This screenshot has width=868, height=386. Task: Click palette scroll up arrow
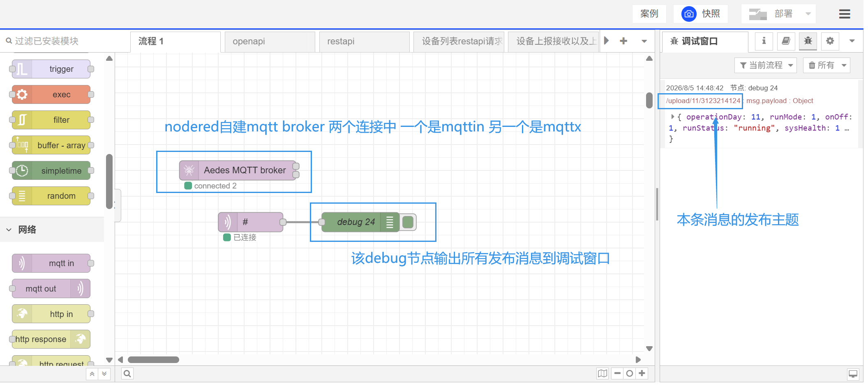tap(109, 58)
